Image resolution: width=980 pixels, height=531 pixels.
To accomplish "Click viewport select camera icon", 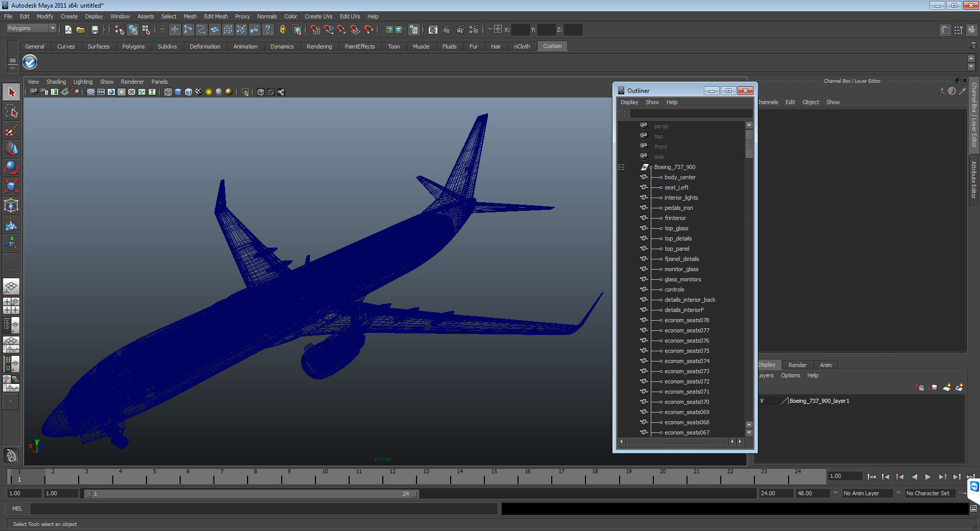I will [x=34, y=92].
